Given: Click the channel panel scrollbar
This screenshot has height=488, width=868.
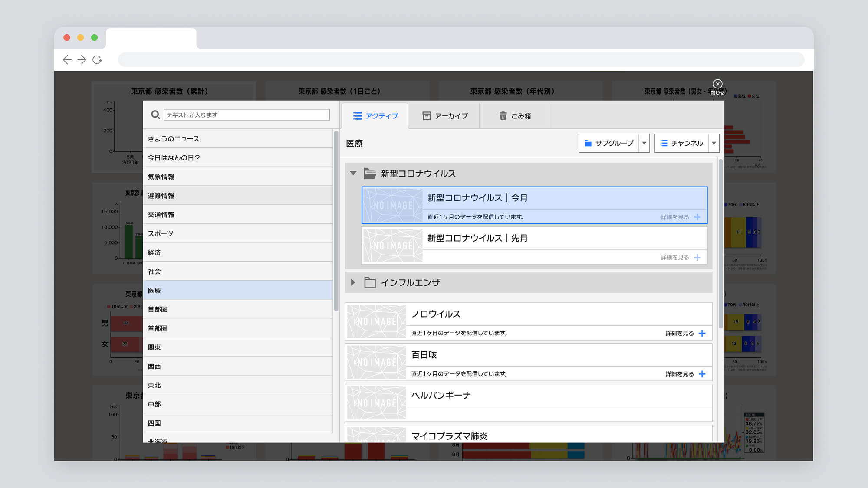Looking at the screenshot, I should [x=721, y=244].
